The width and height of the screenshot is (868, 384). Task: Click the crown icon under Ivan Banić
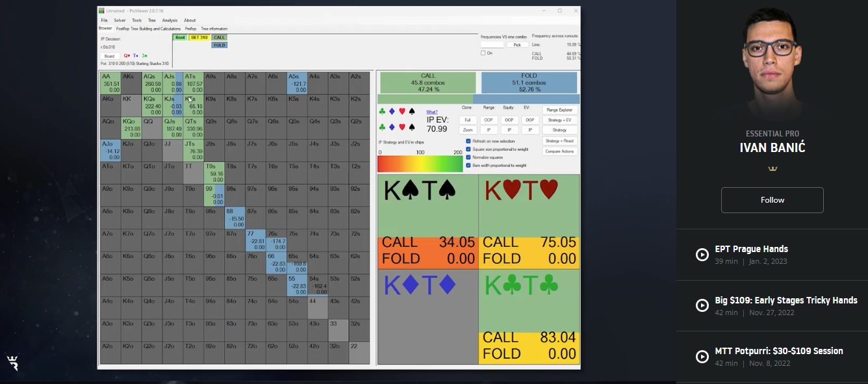772,168
